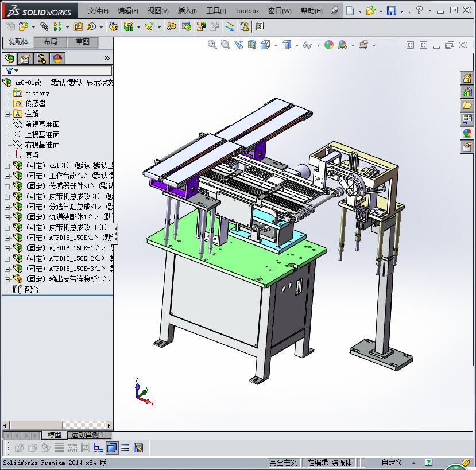
Task: Open the 自定义 dropdown in status bar
Action: tap(414, 463)
